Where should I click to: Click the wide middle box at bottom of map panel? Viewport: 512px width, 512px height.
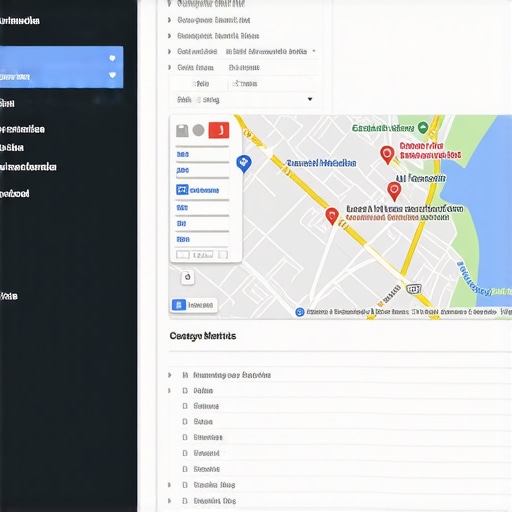click(203, 255)
